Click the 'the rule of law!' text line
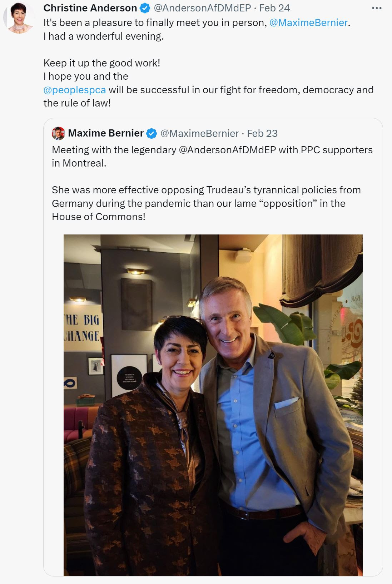 [77, 103]
